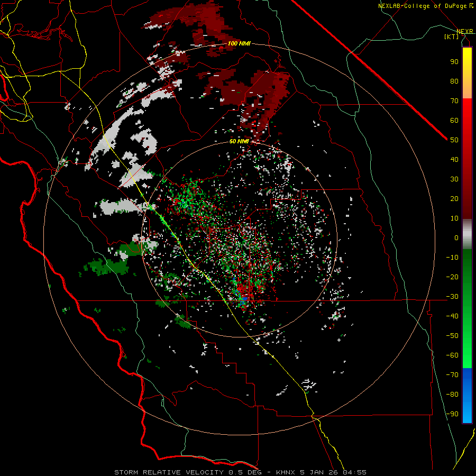This screenshot has width=476, height=476.
Task: Click the 80 value on velocity scale
Action: click(x=454, y=81)
